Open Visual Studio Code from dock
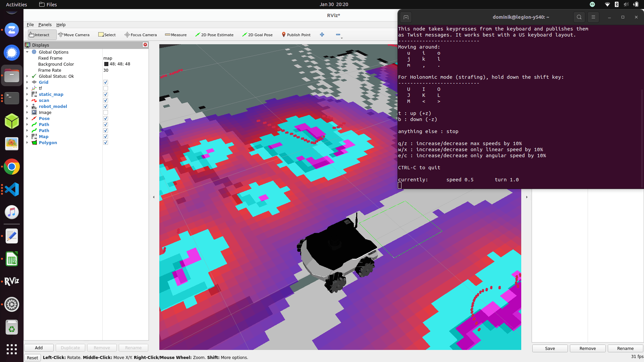 coord(12,189)
